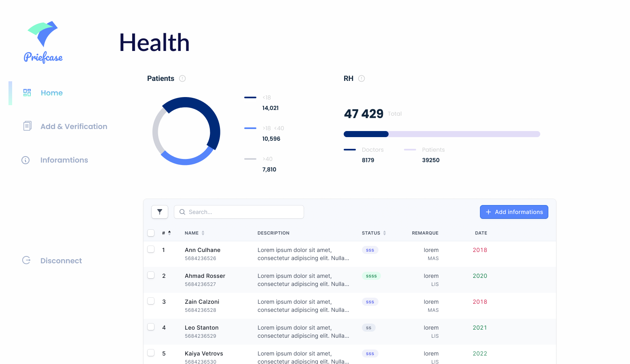This screenshot has height=364, width=630.
Task: Check the row for Kaiya Vetrovs
Action: (151, 353)
